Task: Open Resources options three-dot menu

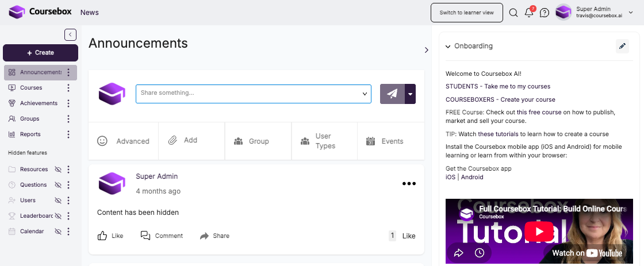Action: [68, 169]
